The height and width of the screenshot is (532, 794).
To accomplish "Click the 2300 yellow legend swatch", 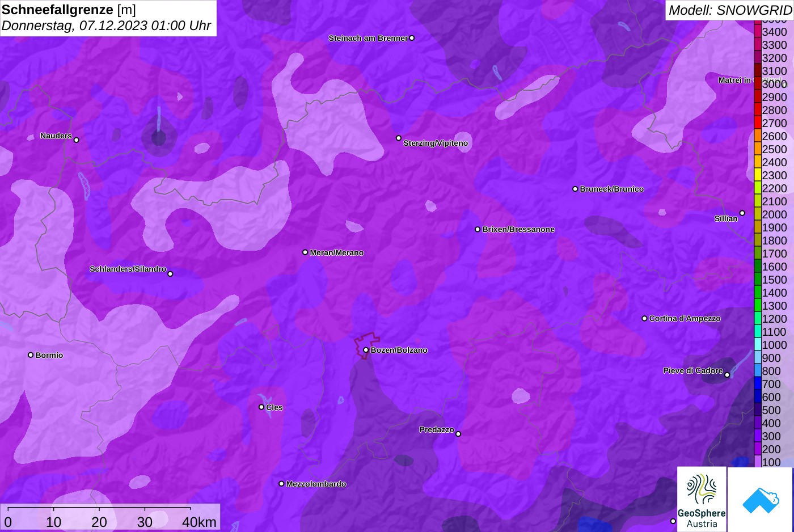I will coord(758,175).
